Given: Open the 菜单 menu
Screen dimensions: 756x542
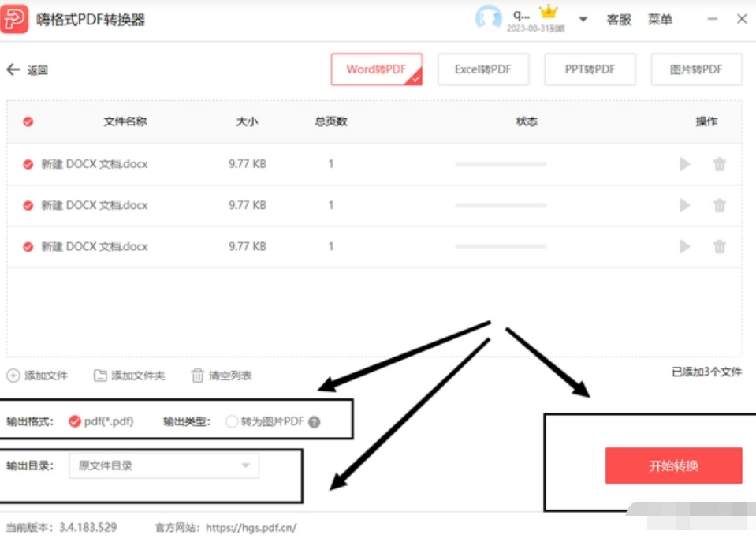Looking at the screenshot, I should (660, 19).
